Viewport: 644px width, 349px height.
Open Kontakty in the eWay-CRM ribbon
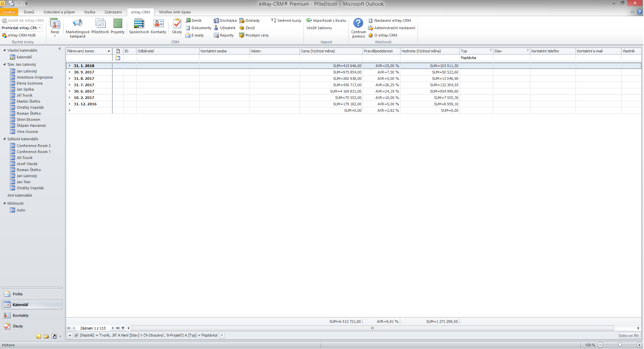158,26
